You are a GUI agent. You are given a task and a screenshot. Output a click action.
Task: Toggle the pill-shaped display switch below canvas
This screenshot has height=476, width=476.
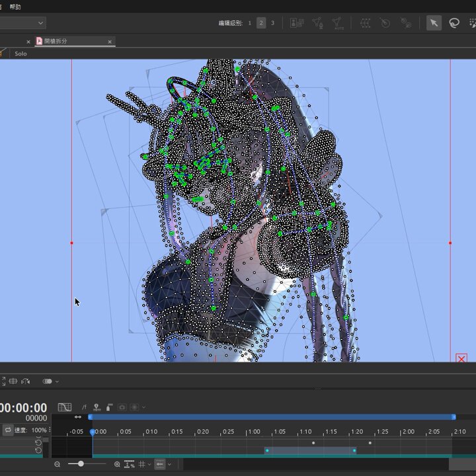tap(48, 381)
